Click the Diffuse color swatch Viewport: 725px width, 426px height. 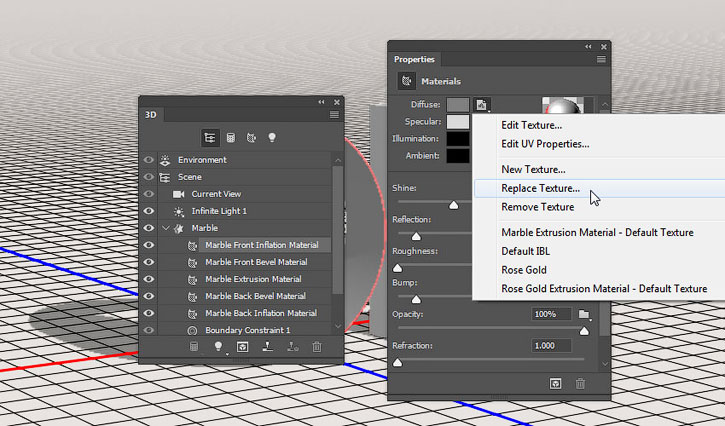(x=458, y=105)
